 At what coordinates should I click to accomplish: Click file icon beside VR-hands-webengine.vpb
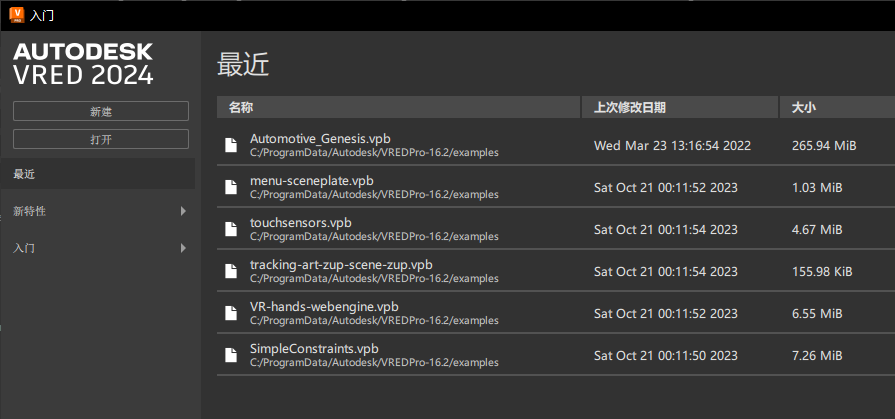[x=232, y=313]
